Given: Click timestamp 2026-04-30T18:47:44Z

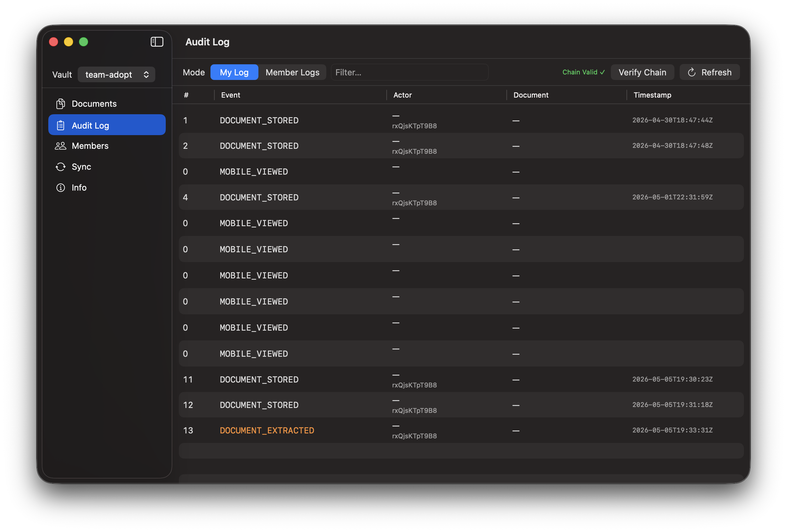Looking at the screenshot, I should click(672, 120).
